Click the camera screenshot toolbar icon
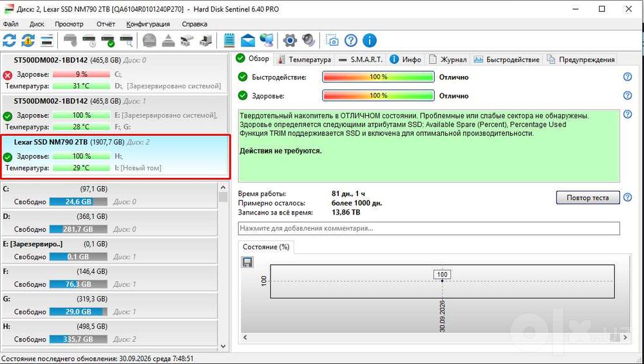The width and height of the screenshot is (644, 364). point(332,40)
